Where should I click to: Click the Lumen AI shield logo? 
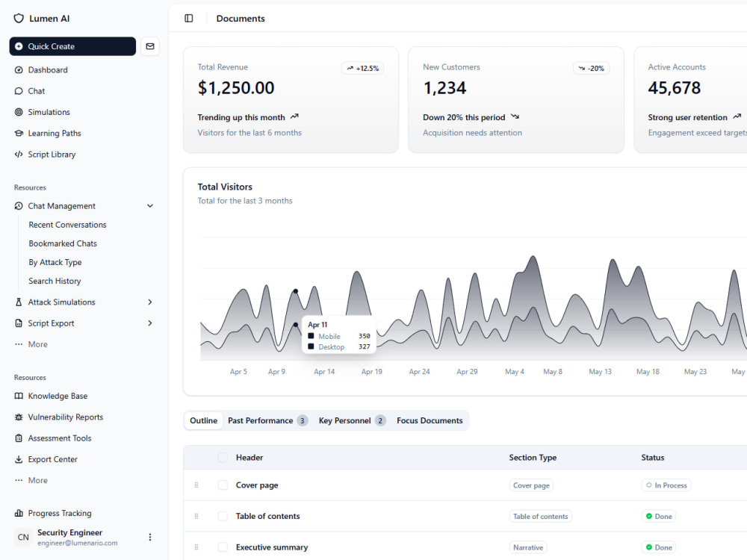point(19,19)
